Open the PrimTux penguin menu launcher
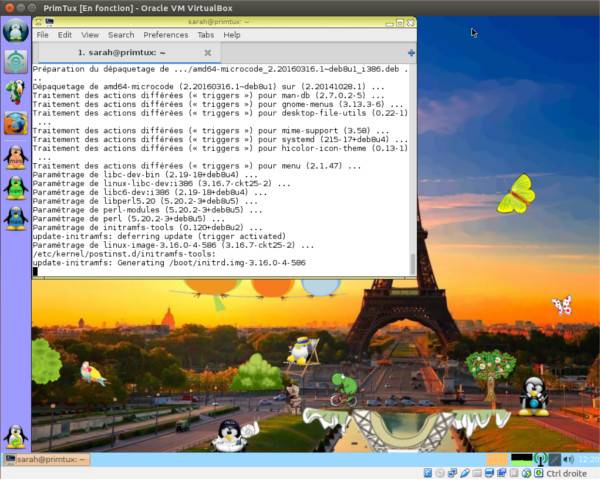This screenshot has width=600, height=480. (x=16, y=30)
